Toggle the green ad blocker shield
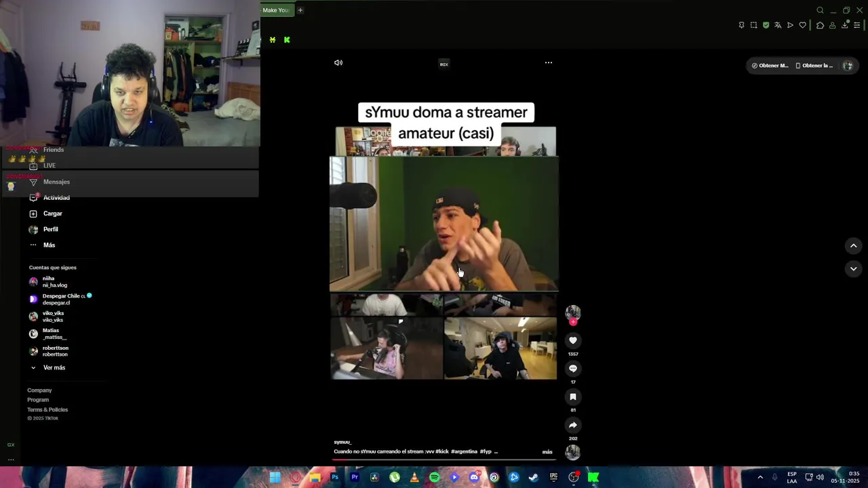The height and width of the screenshot is (488, 868). pos(766,25)
